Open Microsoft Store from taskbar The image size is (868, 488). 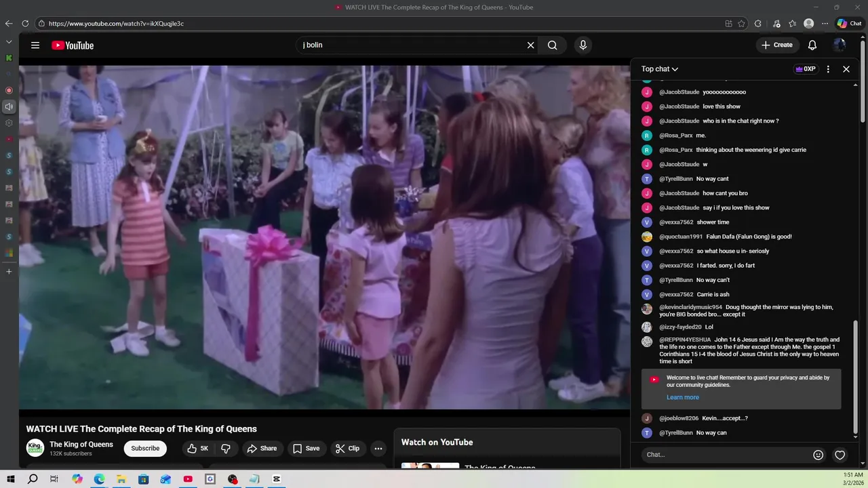144,479
